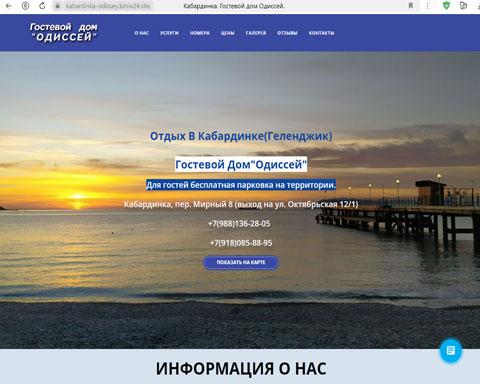Click the page title Кабардинка. Гостевой дом Одиссей.
Screen dimensions: 480x384
pyautogui.click(x=234, y=6)
